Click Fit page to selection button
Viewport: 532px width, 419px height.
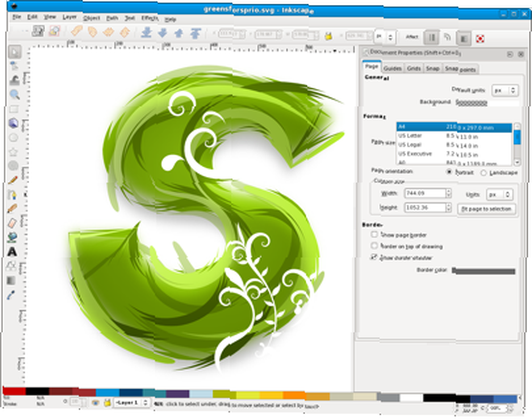pyautogui.click(x=487, y=209)
